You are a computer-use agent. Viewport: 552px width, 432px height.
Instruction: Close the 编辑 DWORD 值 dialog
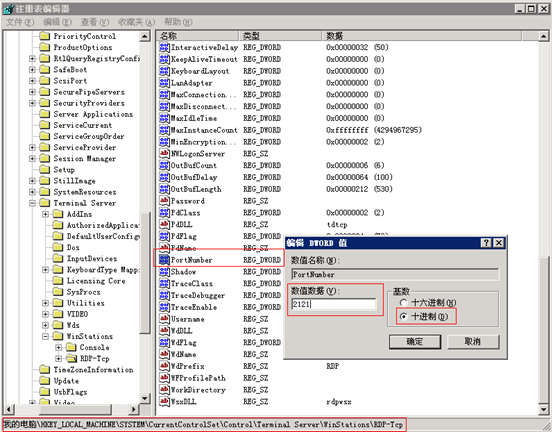pyautogui.click(x=499, y=243)
